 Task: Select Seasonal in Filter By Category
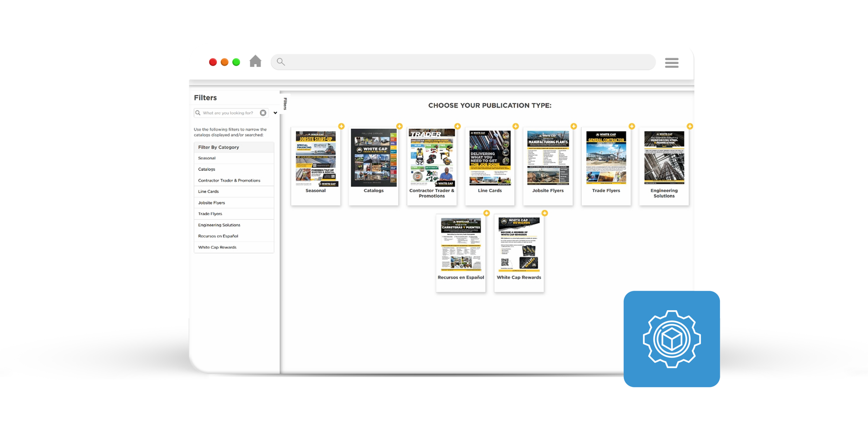click(x=234, y=158)
